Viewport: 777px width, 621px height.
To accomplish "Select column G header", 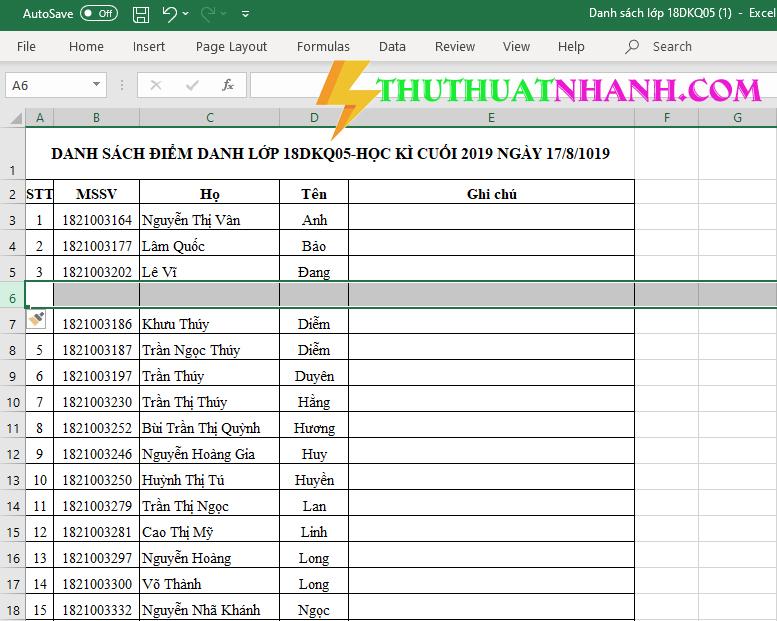I will point(737,118).
